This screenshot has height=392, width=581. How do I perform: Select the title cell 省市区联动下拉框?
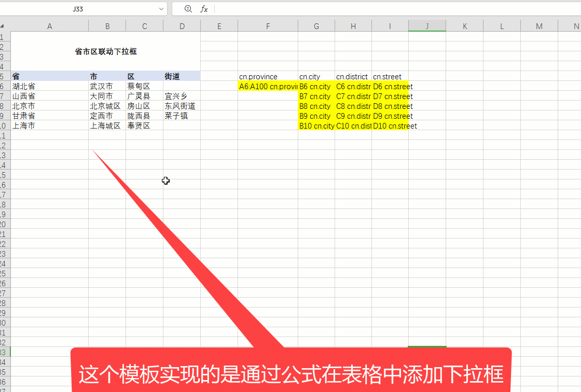105,51
